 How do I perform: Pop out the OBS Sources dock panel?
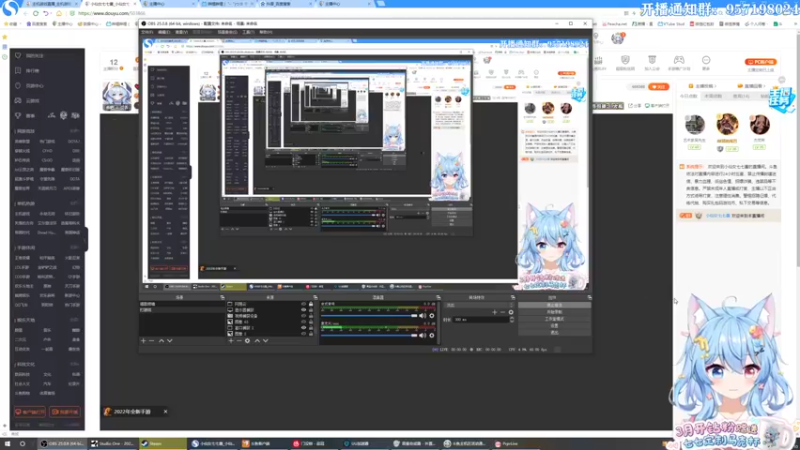315,297
